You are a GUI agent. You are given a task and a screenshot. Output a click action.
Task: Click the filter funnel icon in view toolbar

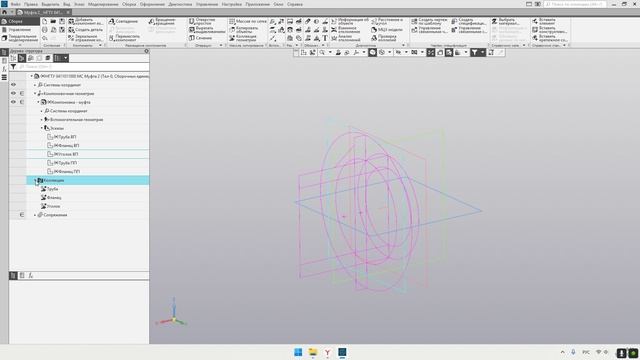click(474, 52)
